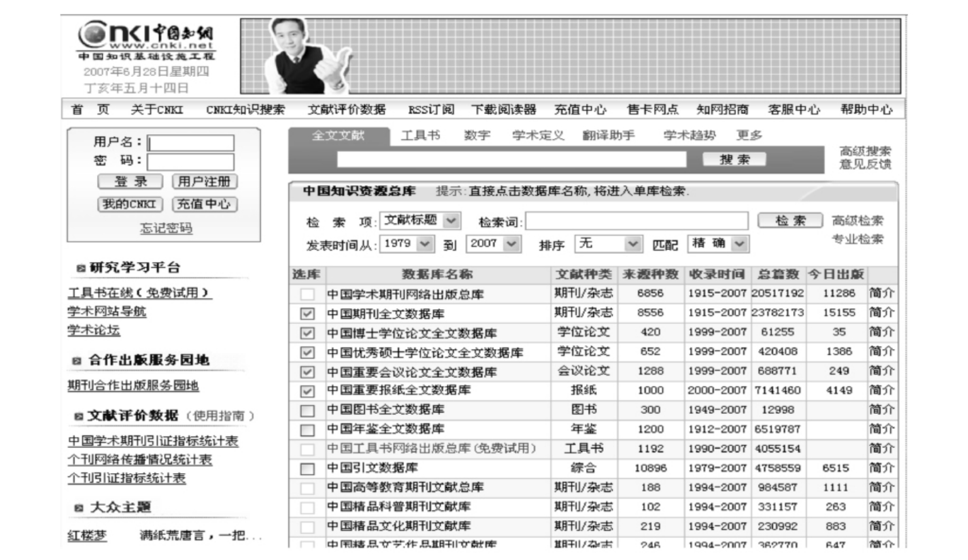Open CNKI知识搜索 menu item

coord(245,110)
